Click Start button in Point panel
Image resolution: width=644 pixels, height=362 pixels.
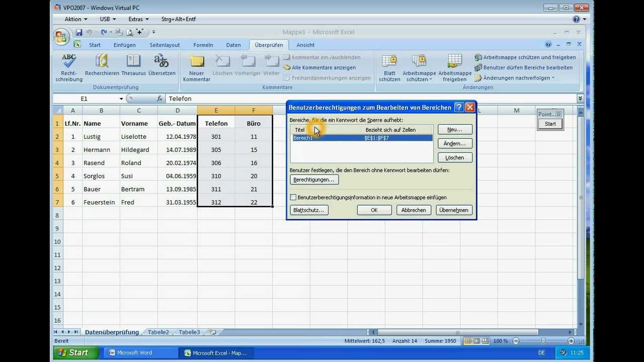550,124
